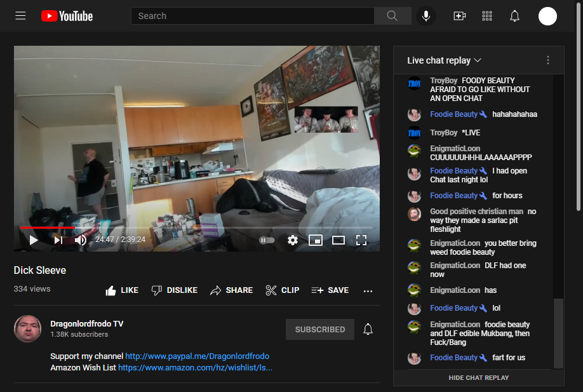The width and height of the screenshot is (583, 392).
Task: Mute the video volume
Action: 81,240
